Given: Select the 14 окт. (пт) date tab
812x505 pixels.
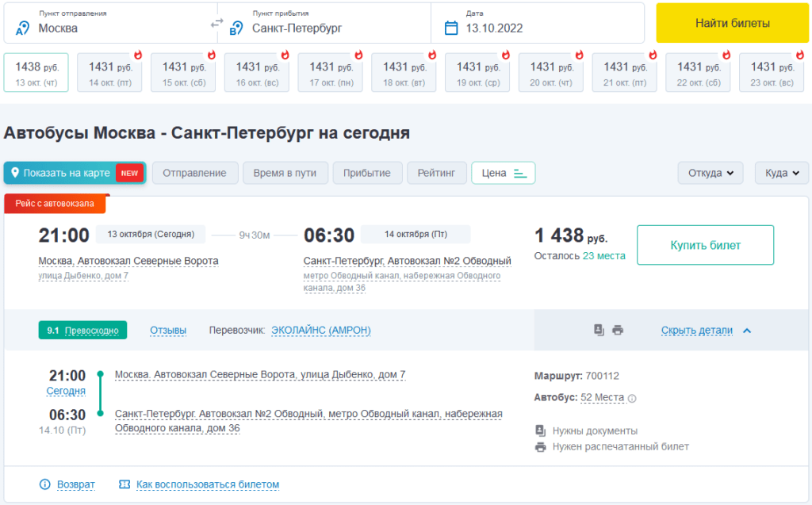Looking at the screenshot, I should pyautogui.click(x=110, y=73).
